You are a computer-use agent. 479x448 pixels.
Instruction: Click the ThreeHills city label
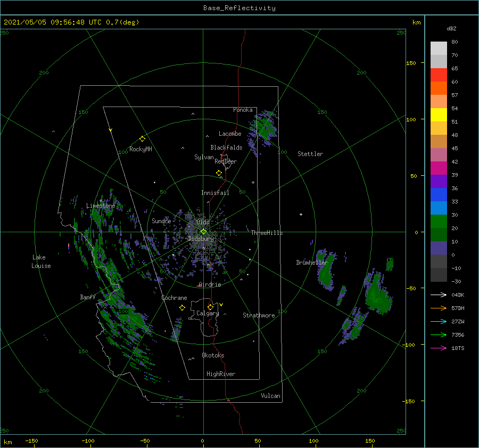267,233
